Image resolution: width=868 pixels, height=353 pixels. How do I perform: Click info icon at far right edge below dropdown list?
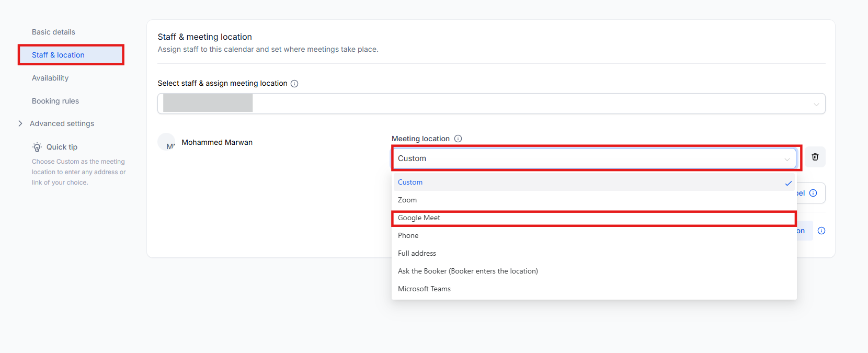coord(821,231)
